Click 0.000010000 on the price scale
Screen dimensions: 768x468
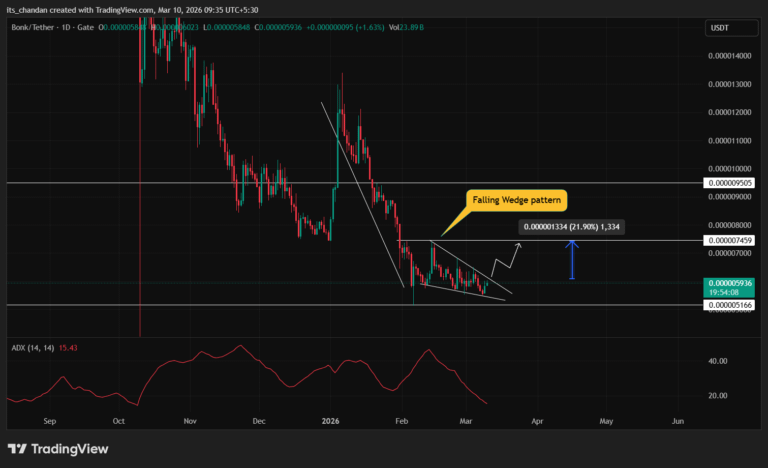click(x=729, y=169)
